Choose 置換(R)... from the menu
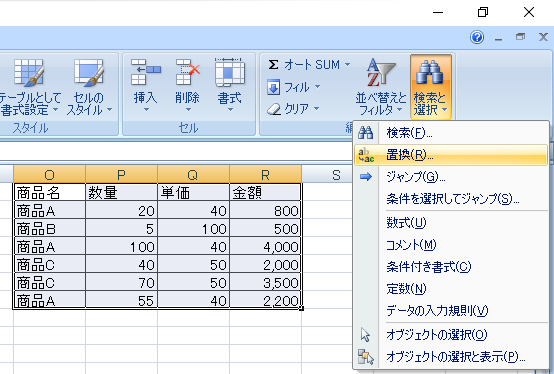The height and width of the screenshot is (374, 554). (x=451, y=155)
